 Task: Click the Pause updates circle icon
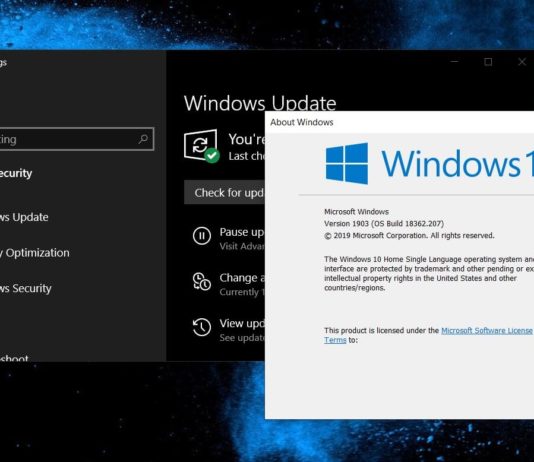202,236
